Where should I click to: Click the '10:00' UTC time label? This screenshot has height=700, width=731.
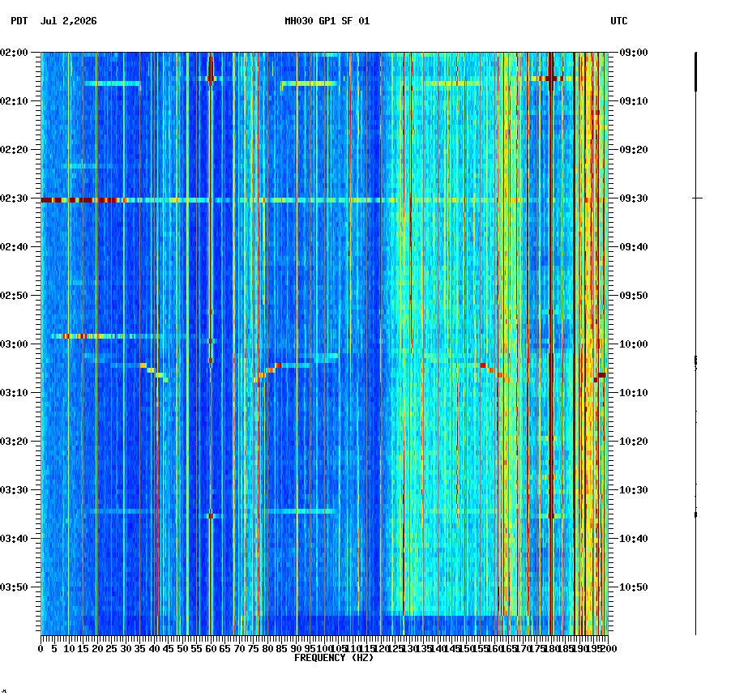[634, 344]
